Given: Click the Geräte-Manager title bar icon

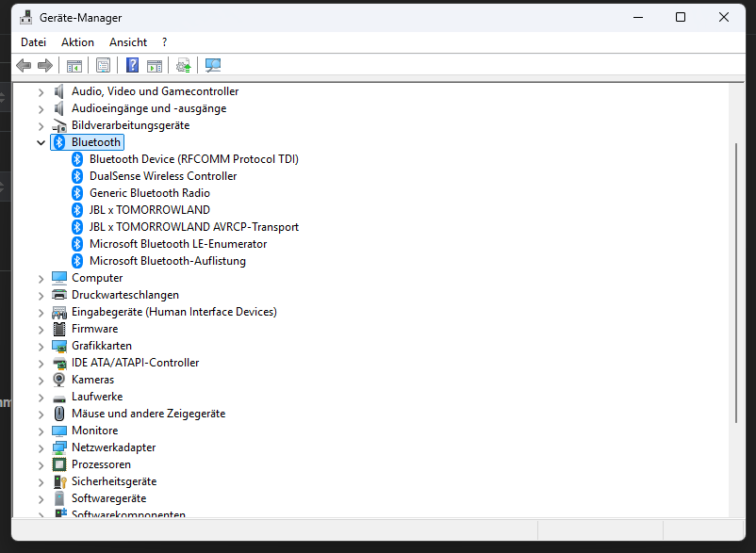Looking at the screenshot, I should [26, 18].
